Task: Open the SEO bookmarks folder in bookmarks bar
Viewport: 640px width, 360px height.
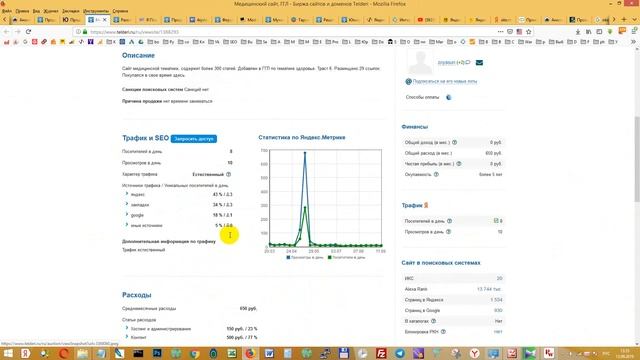Action: point(230,42)
